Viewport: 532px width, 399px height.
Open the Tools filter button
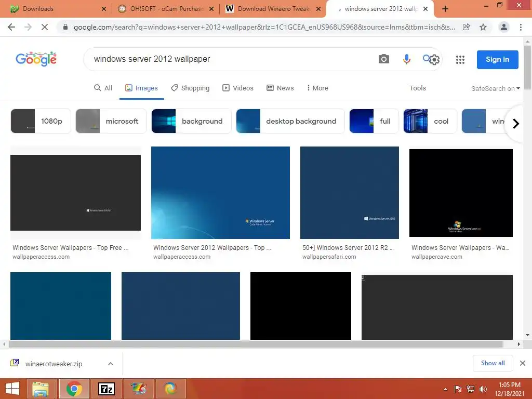[417, 88]
